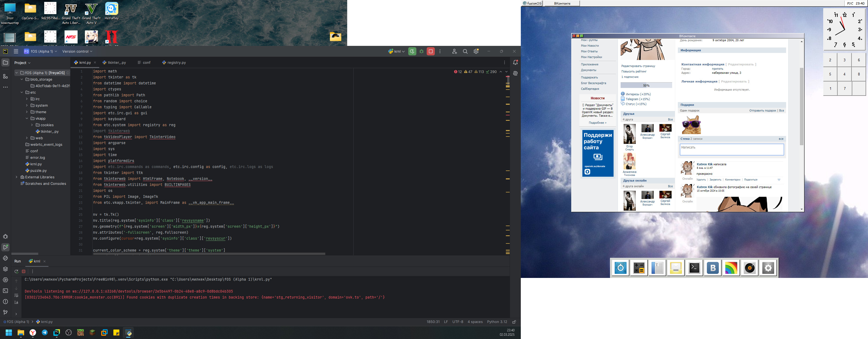The image size is (868, 339).
Task: Open the AI Assistant spiral icon
Action: (x=515, y=73)
